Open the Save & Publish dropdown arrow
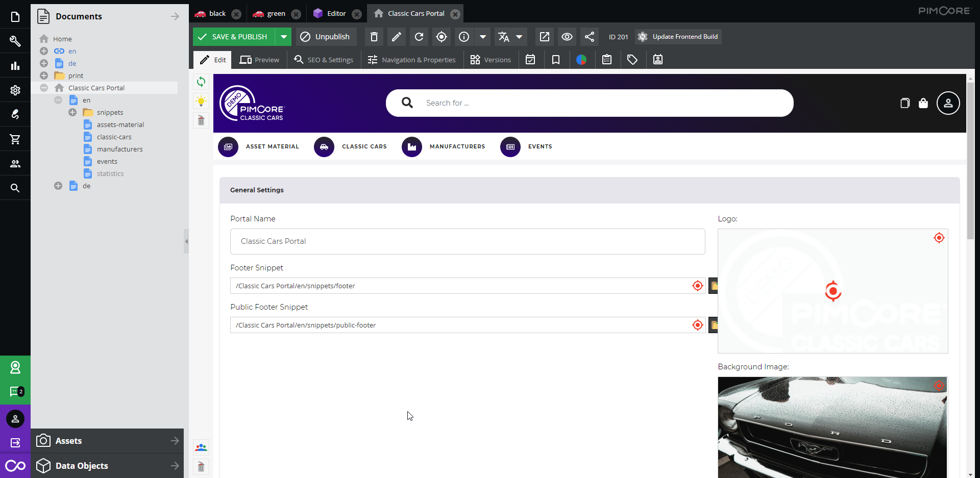 point(283,37)
